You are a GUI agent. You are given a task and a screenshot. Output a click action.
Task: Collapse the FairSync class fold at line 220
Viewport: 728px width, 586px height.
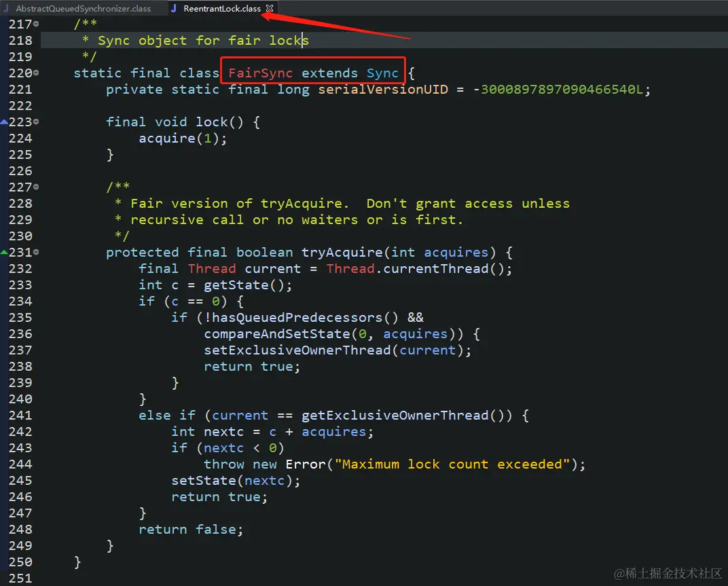(36, 73)
